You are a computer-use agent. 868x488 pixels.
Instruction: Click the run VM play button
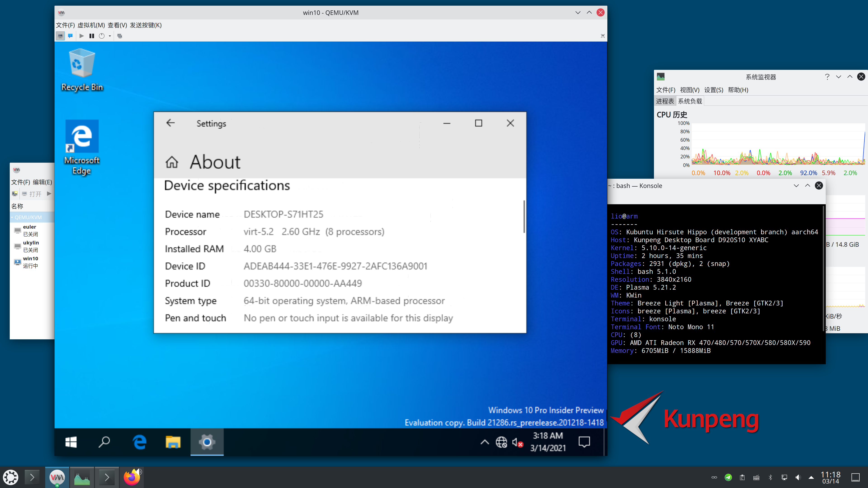82,36
